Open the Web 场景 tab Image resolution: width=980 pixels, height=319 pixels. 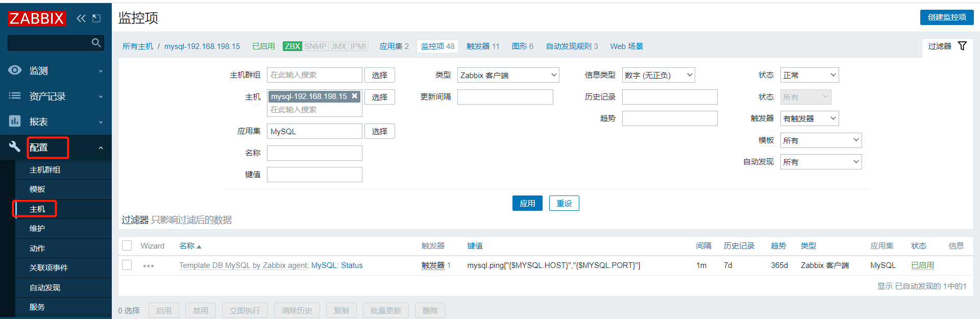pos(626,46)
